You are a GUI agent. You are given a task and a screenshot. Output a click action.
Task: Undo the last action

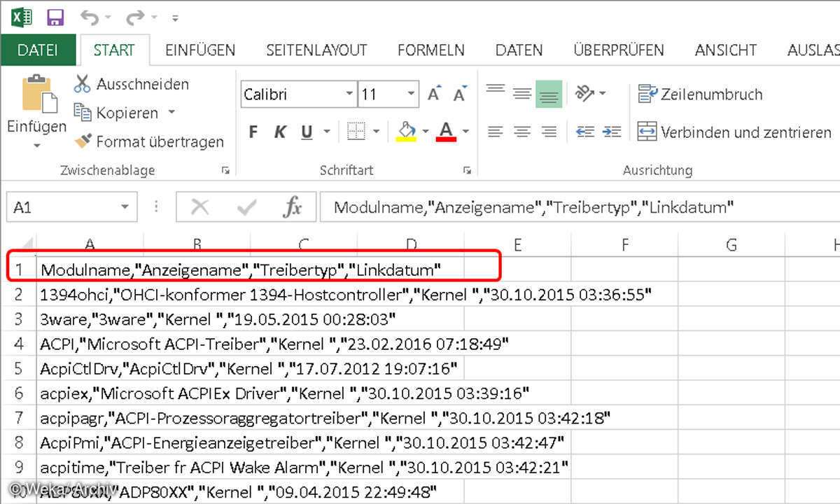[89, 17]
